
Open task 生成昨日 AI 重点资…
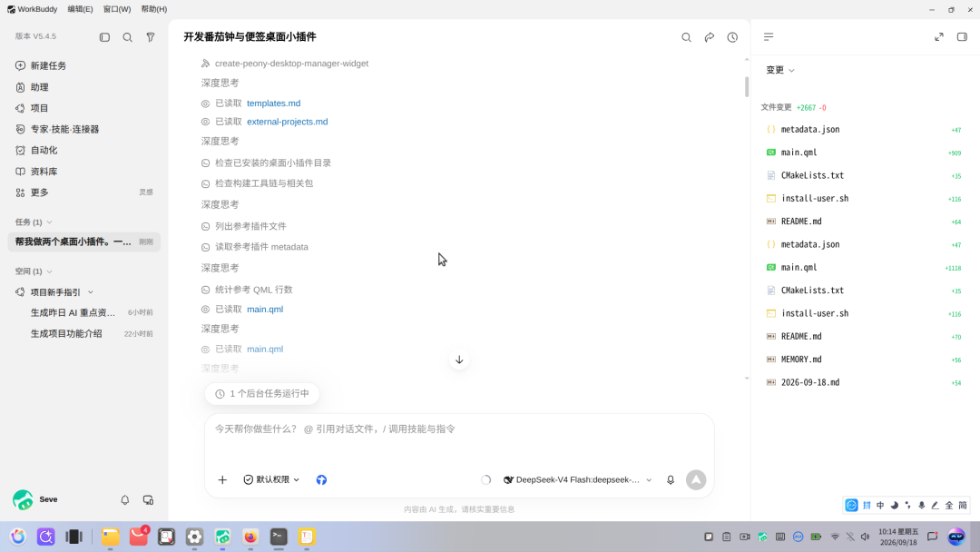coord(83,312)
